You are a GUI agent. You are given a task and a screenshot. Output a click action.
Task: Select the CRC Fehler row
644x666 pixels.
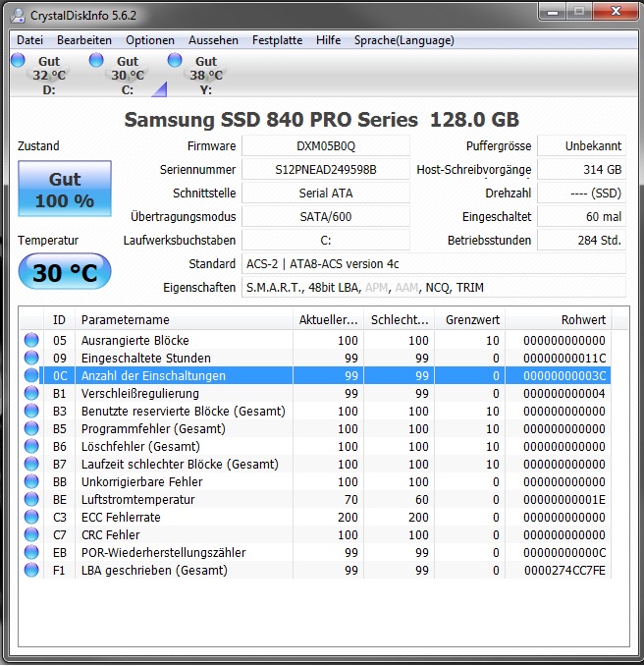pos(315,534)
